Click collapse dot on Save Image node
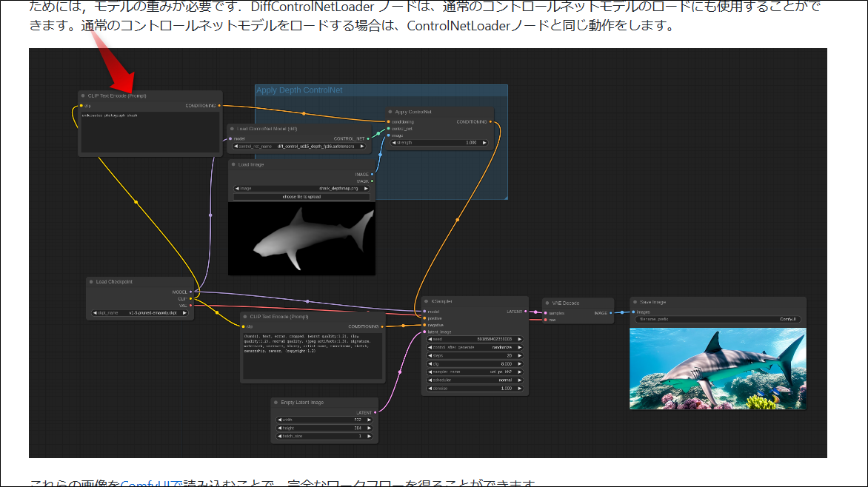 (x=635, y=302)
